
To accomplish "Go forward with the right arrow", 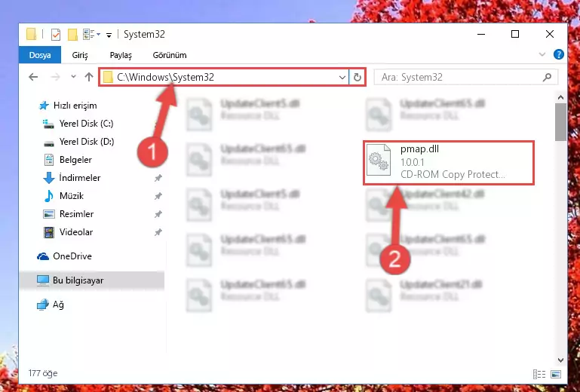I will pyautogui.click(x=55, y=77).
